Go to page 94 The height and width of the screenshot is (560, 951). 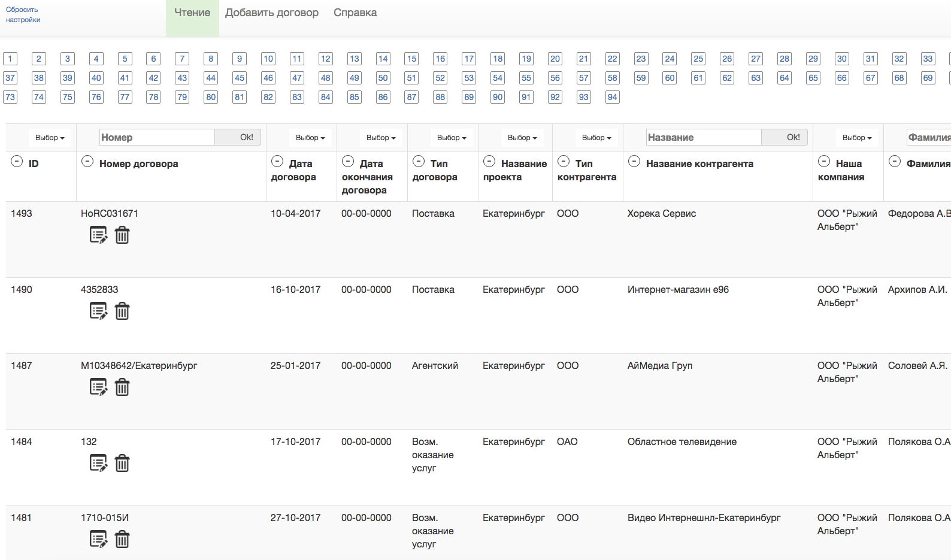click(612, 97)
